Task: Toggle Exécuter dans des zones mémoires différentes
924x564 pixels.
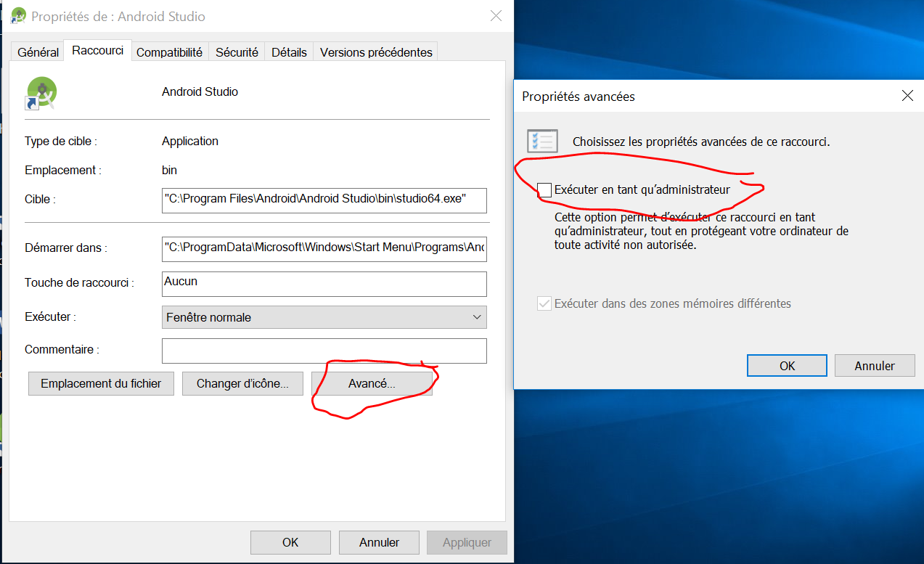Action: [x=544, y=303]
